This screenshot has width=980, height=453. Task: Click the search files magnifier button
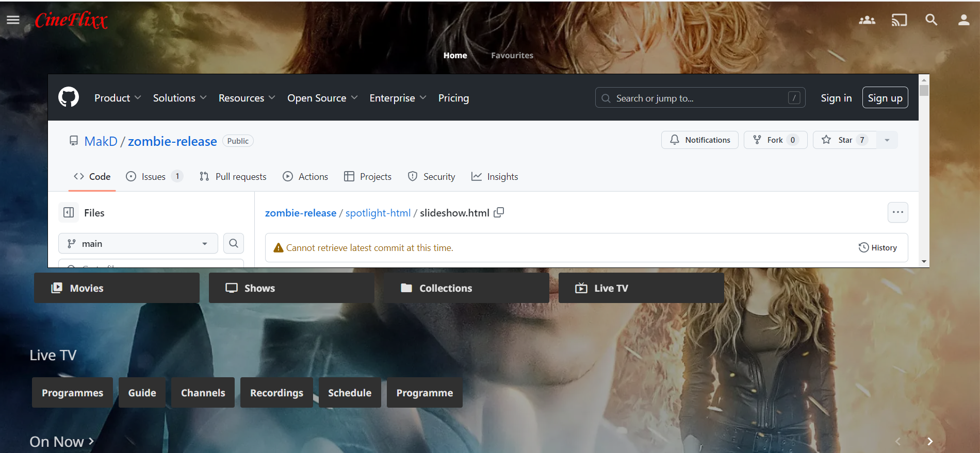234,243
